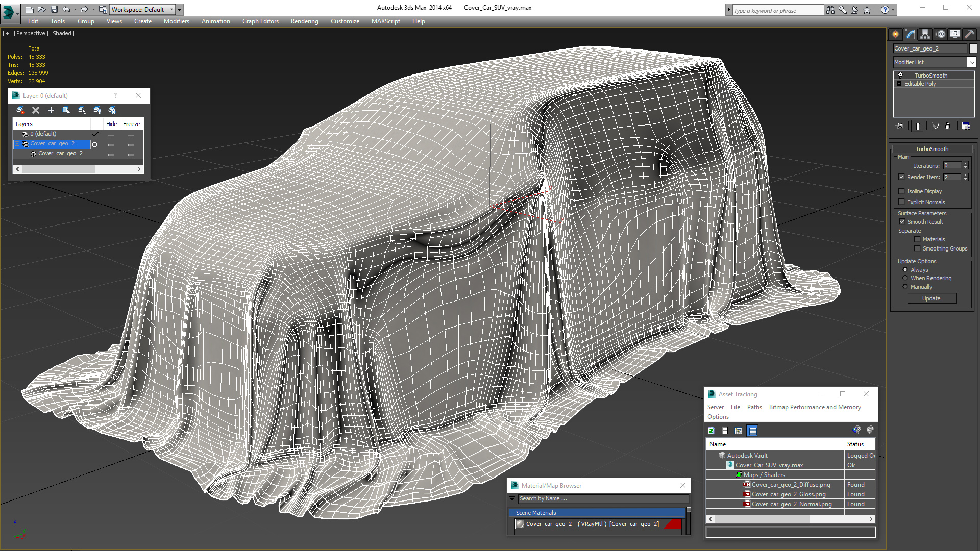
Task: Enable the Isoline Display checkbox
Action: click(902, 191)
